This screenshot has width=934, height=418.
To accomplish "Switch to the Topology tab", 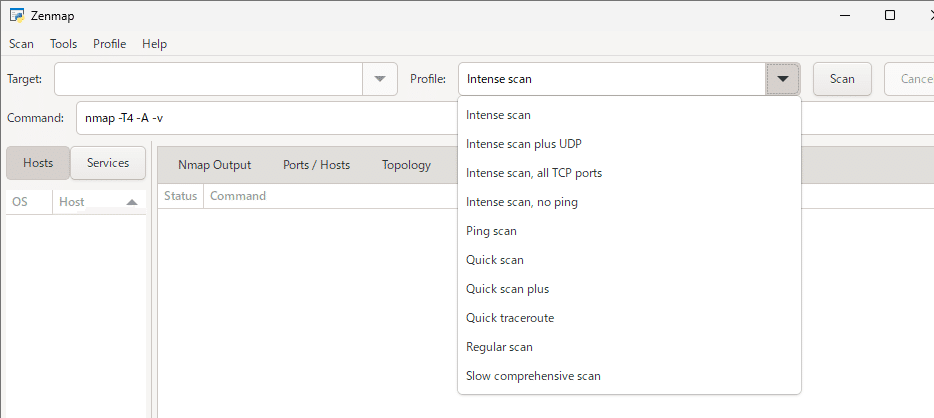I will tap(406, 165).
